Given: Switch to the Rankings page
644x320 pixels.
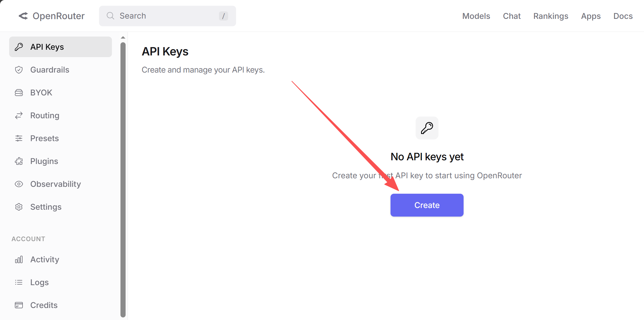Looking at the screenshot, I should coord(551,16).
